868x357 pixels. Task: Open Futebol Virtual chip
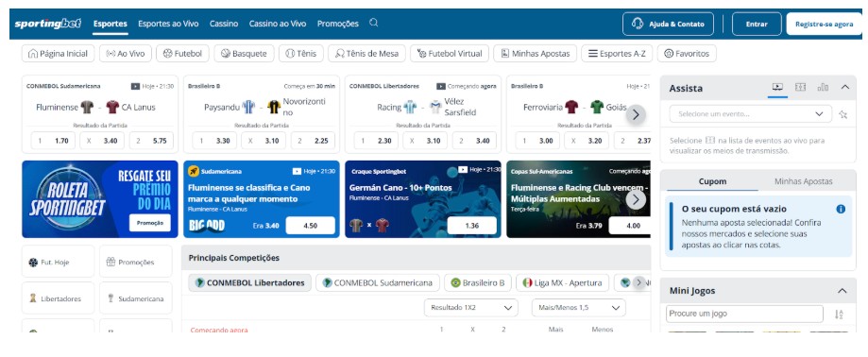coord(450,54)
